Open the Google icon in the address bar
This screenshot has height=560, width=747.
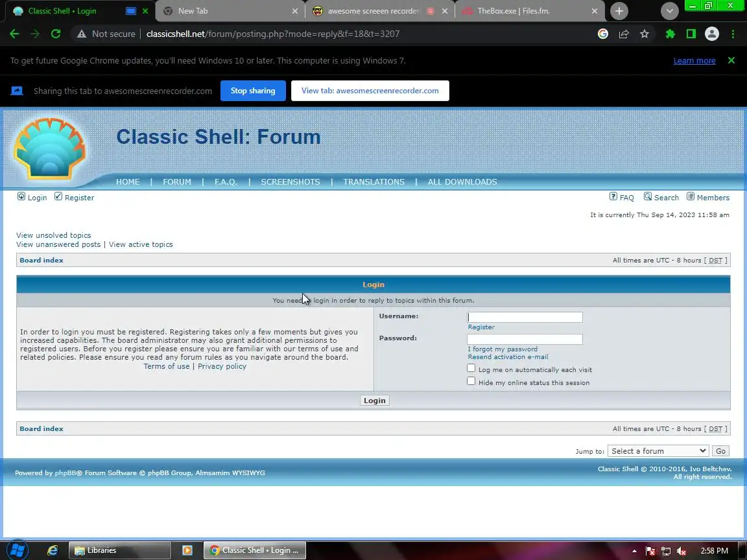point(602,34)
